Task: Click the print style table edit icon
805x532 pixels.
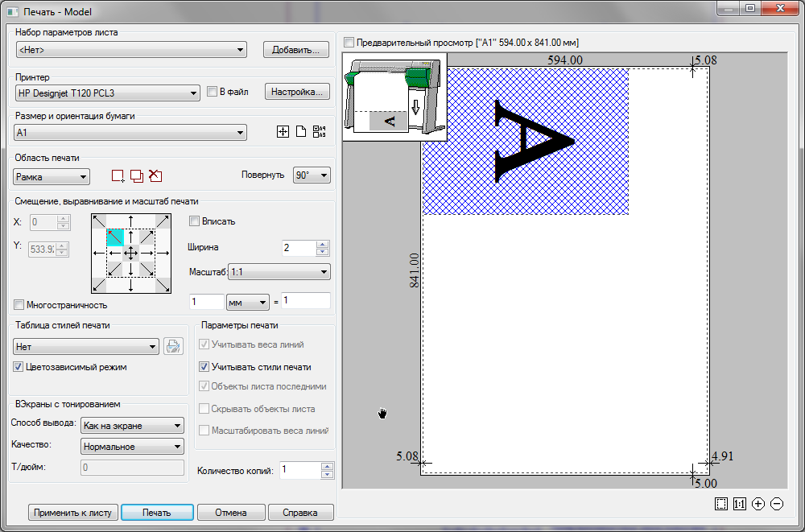Action: 174,346
